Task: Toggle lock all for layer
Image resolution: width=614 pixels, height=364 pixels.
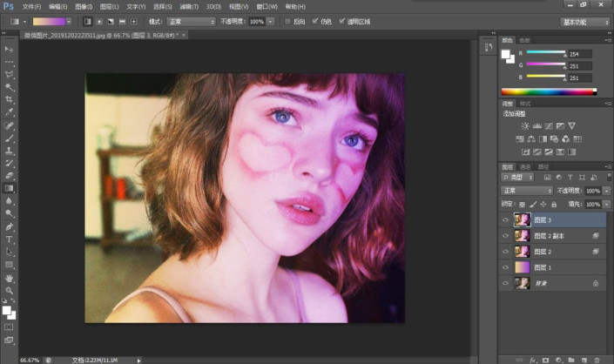Action: [554, 205]
